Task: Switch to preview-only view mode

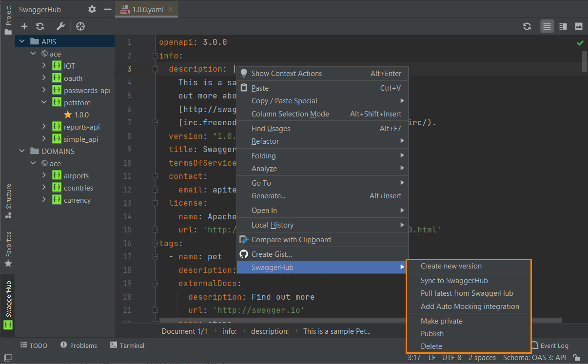Action: click(x=578, y=26)
